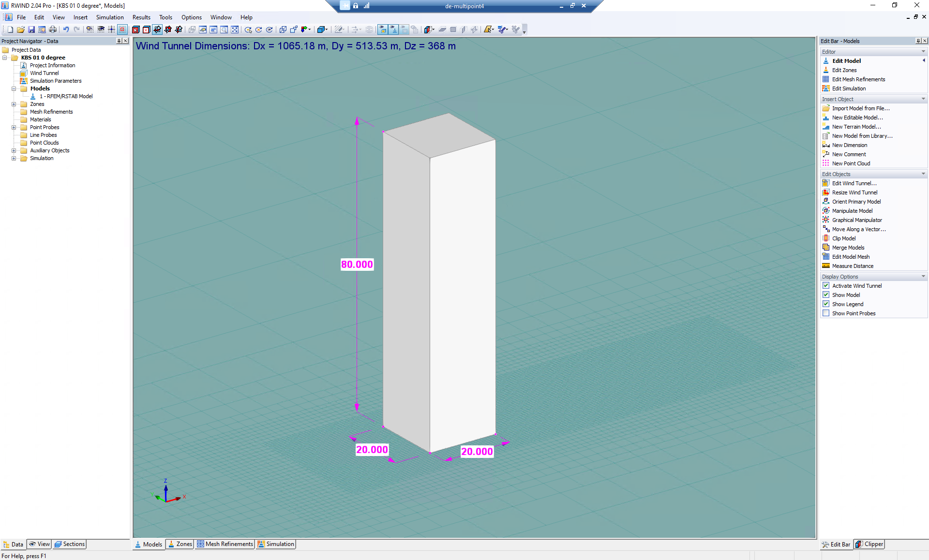Click the XYZ coordinate axis triad
The width and height of the screenshot is (929, 560).
pyautogui.click(x=167, y=492)
